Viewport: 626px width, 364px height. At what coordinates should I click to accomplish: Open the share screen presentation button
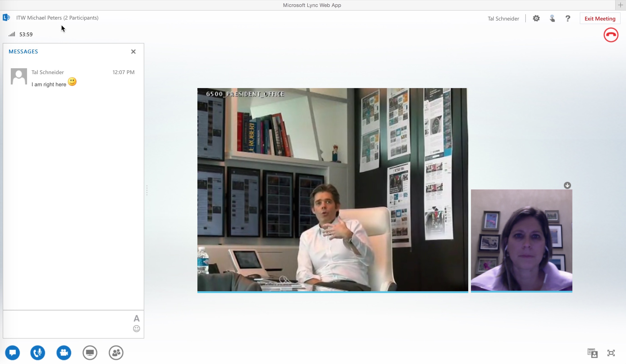(x=90, y=353)
